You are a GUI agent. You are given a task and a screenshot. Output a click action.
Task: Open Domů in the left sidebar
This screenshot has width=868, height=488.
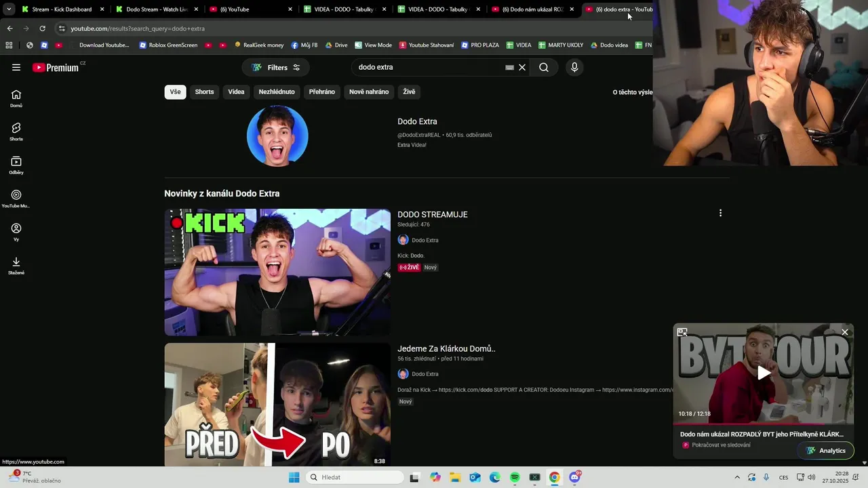(16, 99)
